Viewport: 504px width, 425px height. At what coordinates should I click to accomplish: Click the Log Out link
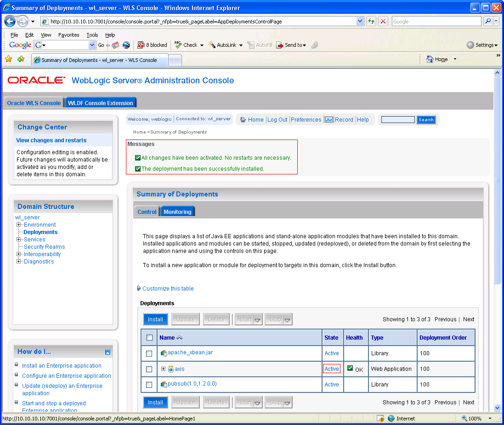click(x=277, y=120)
